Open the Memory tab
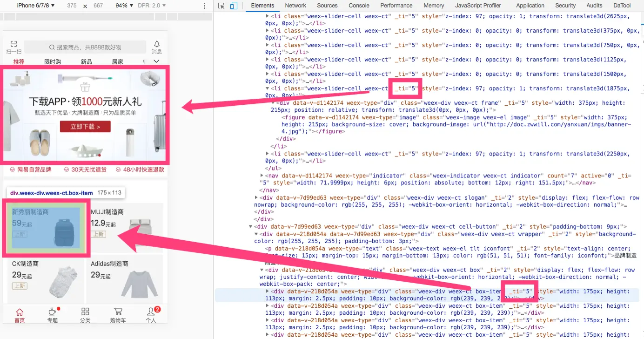The image size is (644, 339). [x=434, y=6]
